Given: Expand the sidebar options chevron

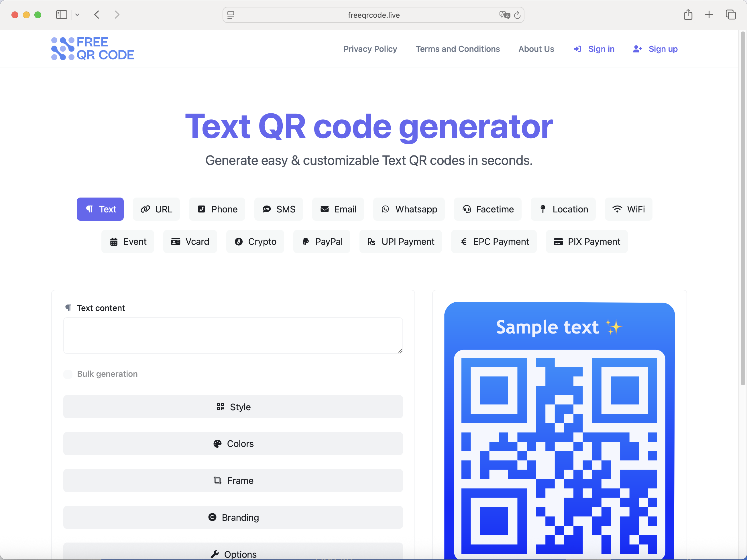Looking at the screenshot, I should [x=77, y=15].
